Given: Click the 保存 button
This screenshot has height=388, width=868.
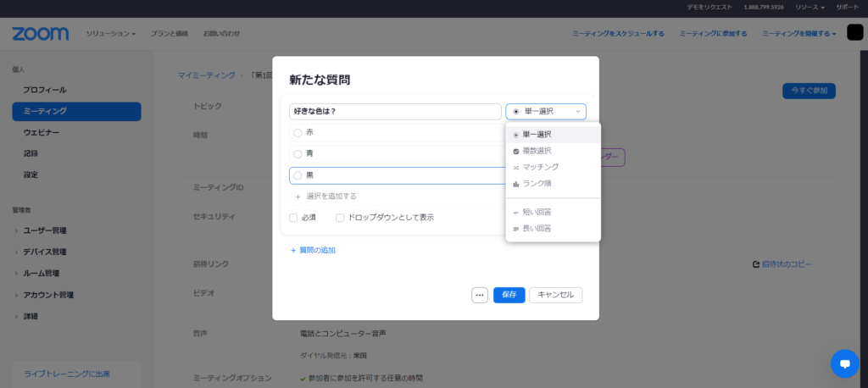Looking at the screenshot, I should click(x=509, y=295).
